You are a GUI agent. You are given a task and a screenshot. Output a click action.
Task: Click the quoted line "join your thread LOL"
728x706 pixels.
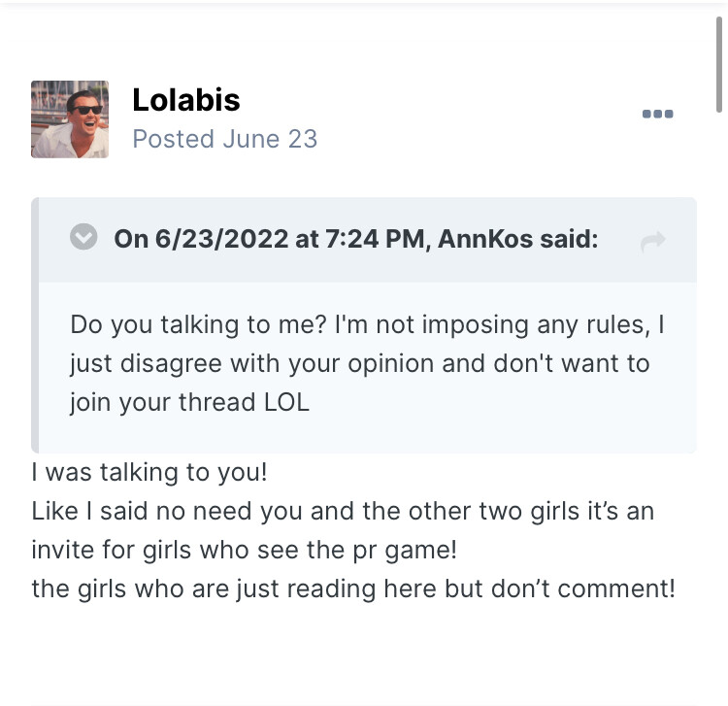189,402
